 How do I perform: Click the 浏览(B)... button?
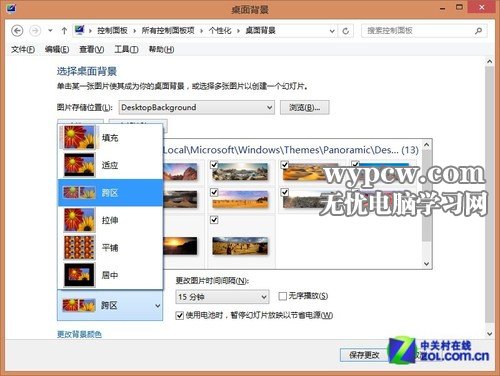(304, 108)
